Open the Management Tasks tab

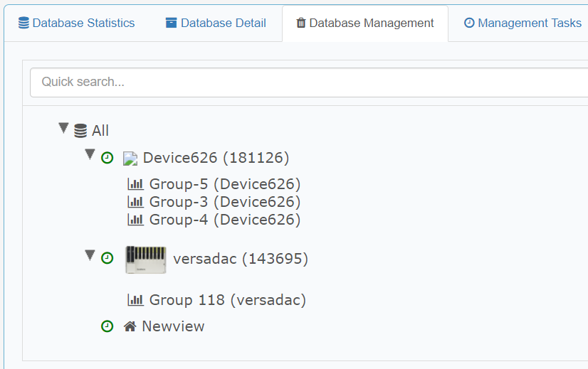pos(523,23)
